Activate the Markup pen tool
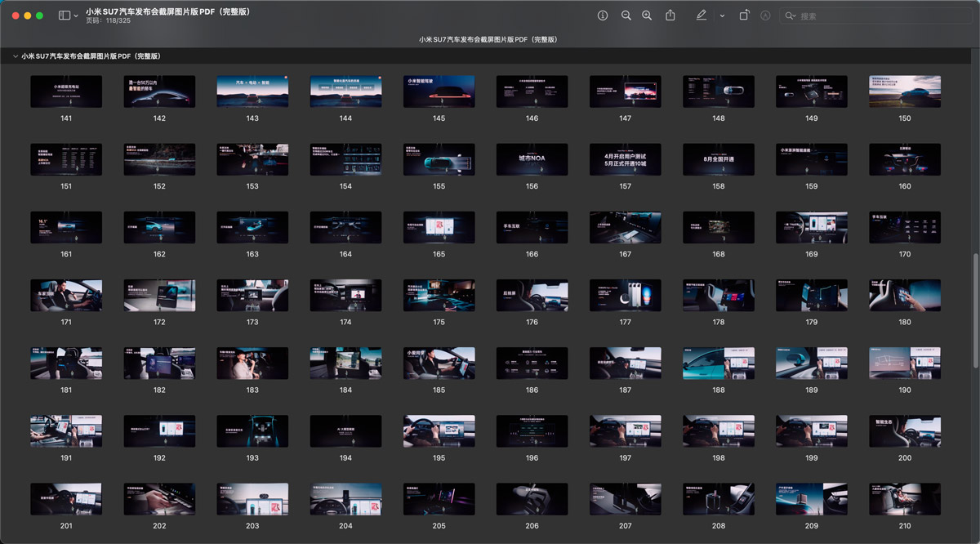 [x=702, y=16]
